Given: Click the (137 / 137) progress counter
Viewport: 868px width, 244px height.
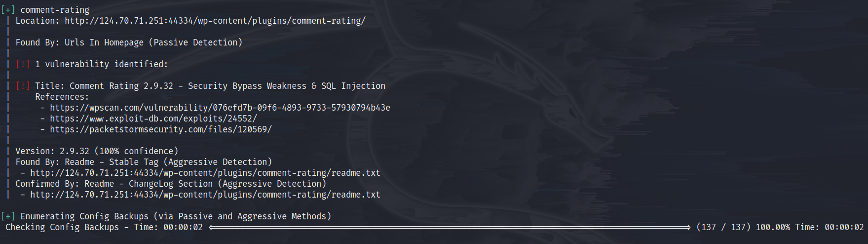Looking at the screenshot, I should click(723, 227).
